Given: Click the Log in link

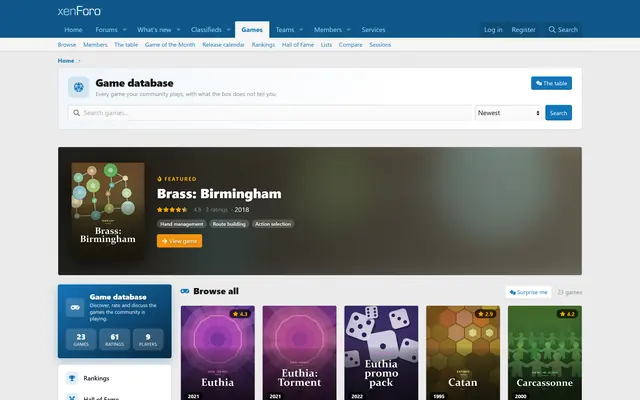Looking at the screenshot, I should pos(493,30).
